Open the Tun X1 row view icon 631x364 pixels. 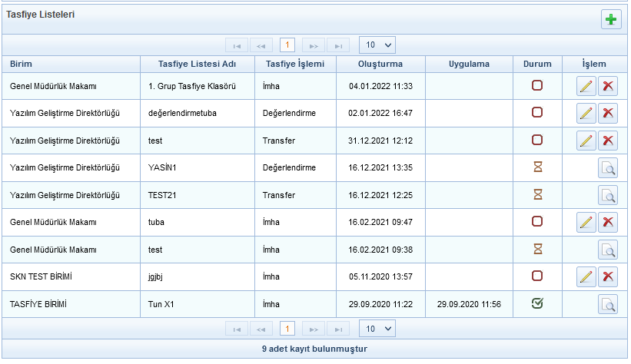point(608,305)
